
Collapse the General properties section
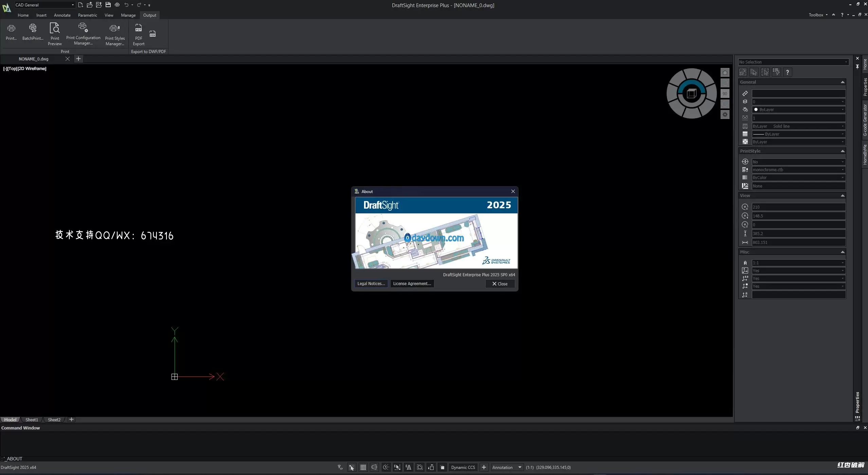click(842, 82)
